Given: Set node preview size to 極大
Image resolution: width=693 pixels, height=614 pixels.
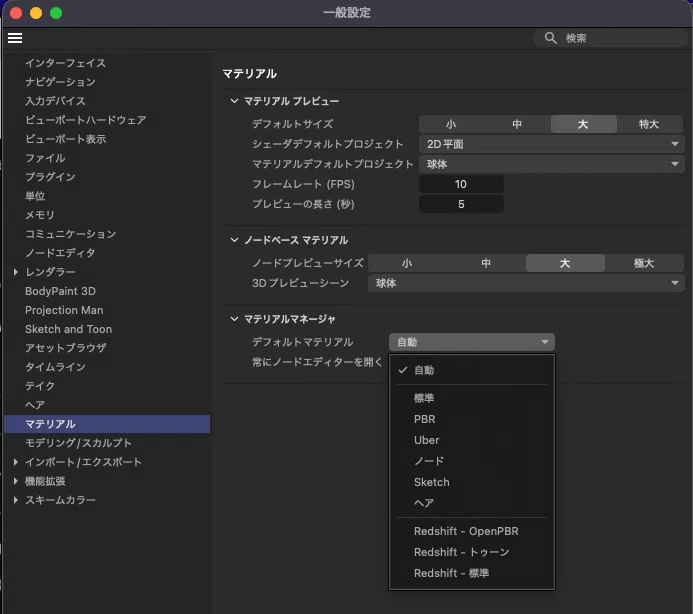Looking at the screenshot, I should 644,264.
